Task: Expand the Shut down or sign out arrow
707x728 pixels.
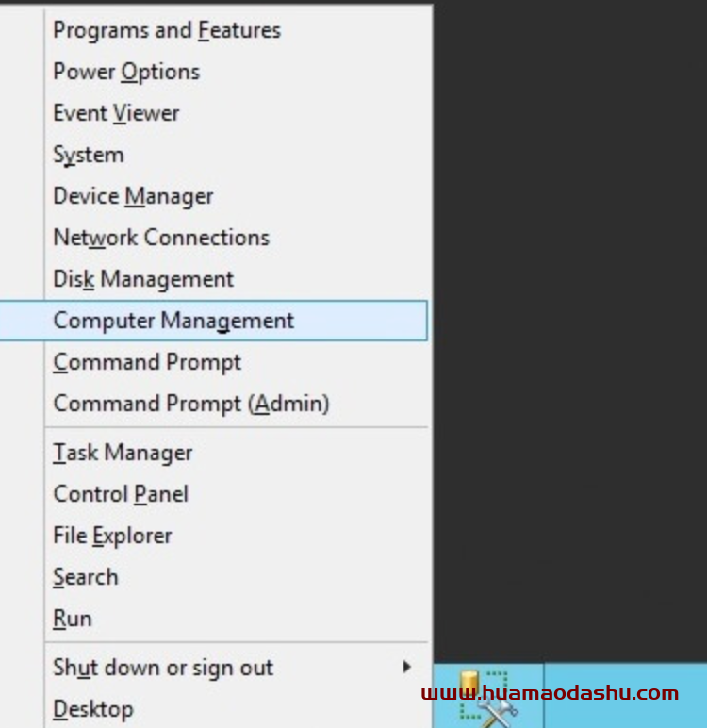Action: (x=406, y=667)
